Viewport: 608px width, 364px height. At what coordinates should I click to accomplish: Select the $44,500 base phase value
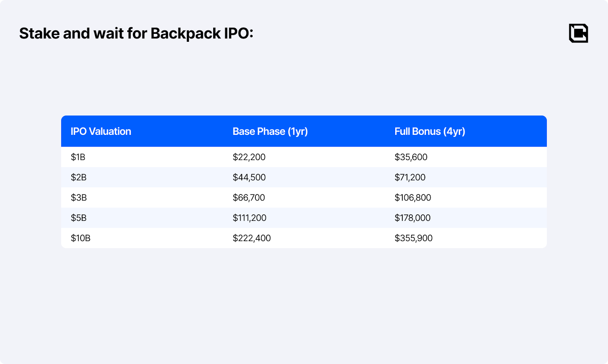(249, 177)
